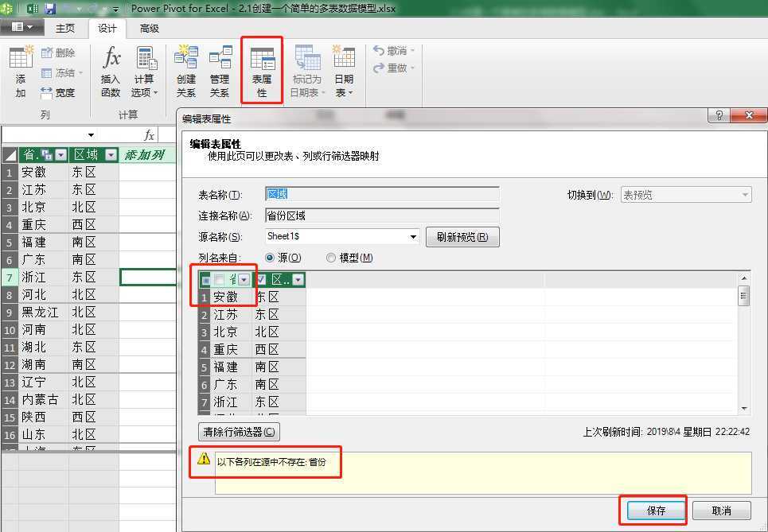Click the 重做 redo icon
The width and height of the screenshot is (768, 532).
pos(379,68)
